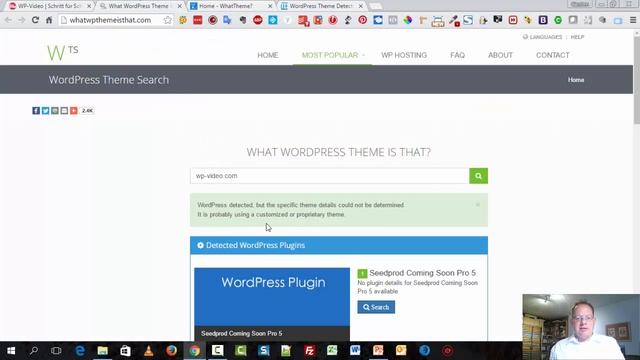
Task: Click the Search button for Seedprod plugin
Action: tap(376, 307)
